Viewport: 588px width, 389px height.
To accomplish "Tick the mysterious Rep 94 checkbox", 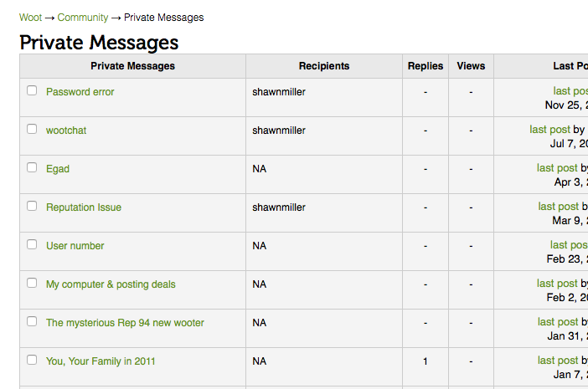I will tap(32, 321).
